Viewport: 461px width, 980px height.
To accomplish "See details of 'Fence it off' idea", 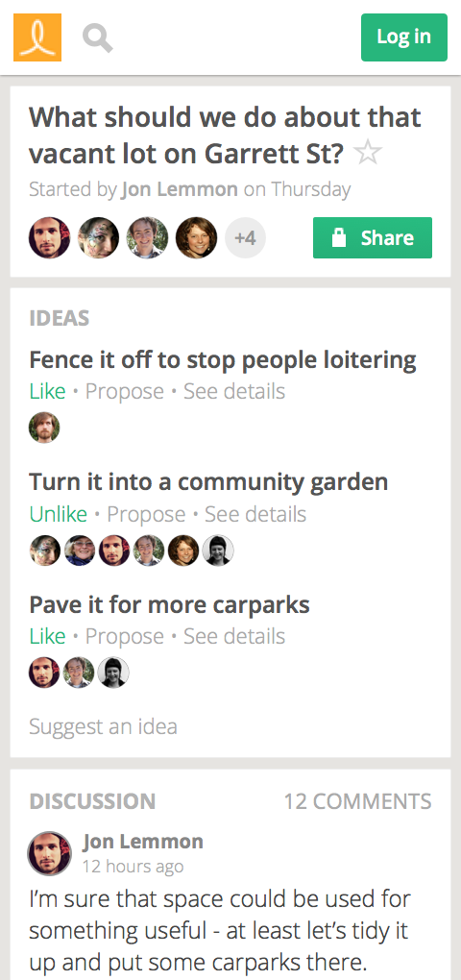I will coord(234,391).
